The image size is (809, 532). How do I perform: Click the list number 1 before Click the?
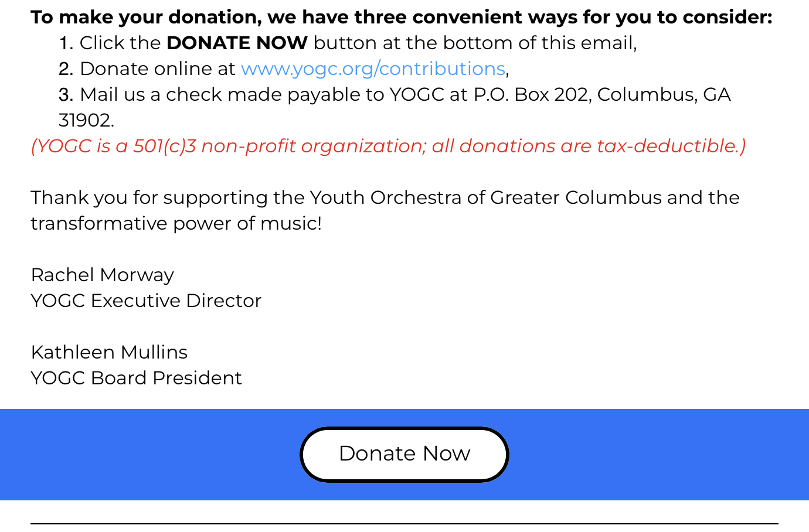point(66,43)
